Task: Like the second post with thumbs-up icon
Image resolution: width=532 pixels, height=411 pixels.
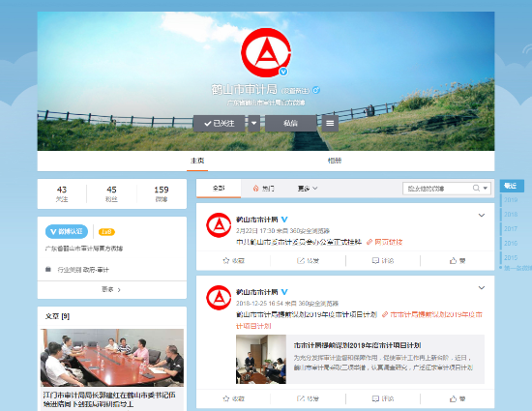Action: [x=458, y=398]
